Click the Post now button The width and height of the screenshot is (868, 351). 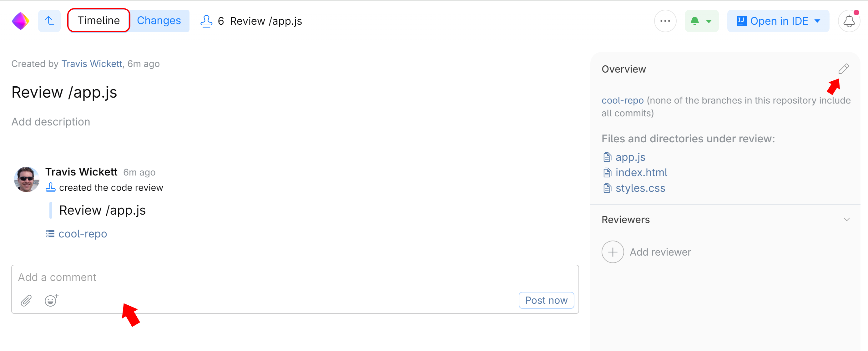pyautogui.click(x=546, y=300)
